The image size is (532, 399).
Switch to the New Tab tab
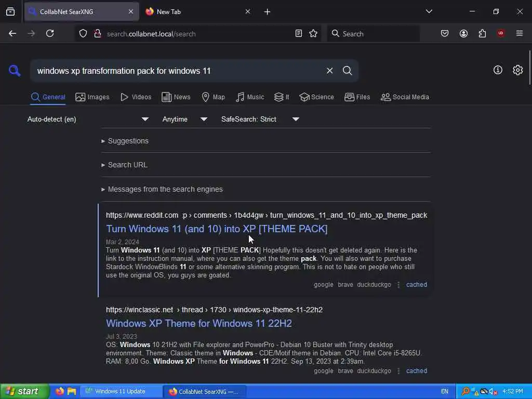pos(198,12)
